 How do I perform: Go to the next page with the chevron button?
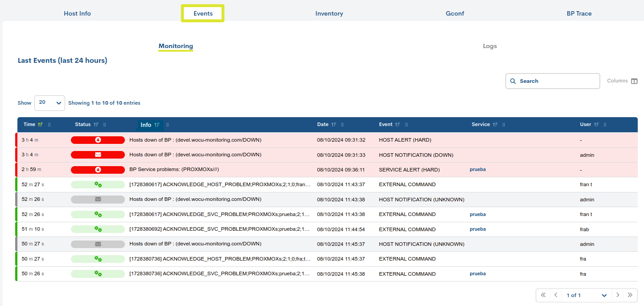[618, 295]
